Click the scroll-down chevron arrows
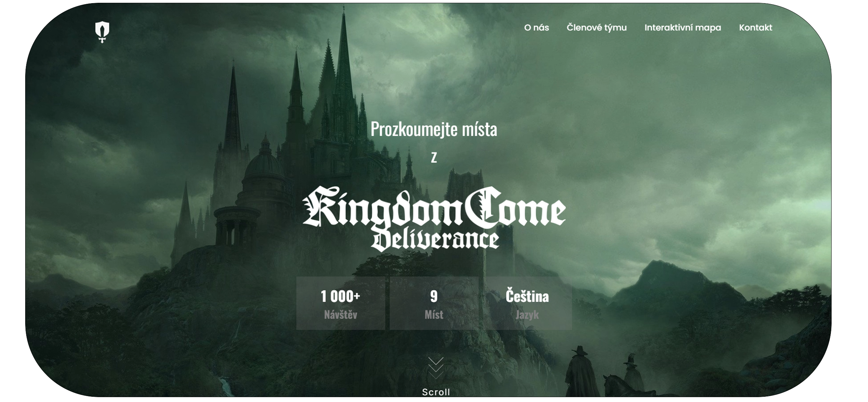 pos(436,368)
